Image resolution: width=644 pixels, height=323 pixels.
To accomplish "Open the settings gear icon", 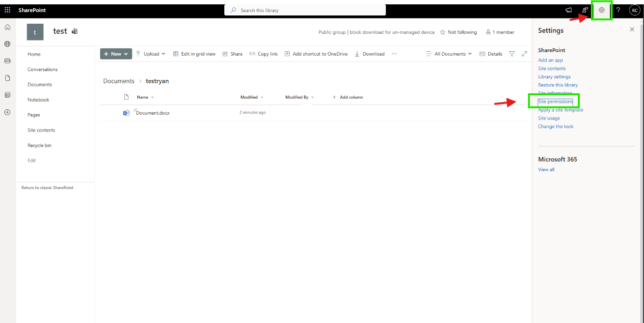I will [601, 10].
